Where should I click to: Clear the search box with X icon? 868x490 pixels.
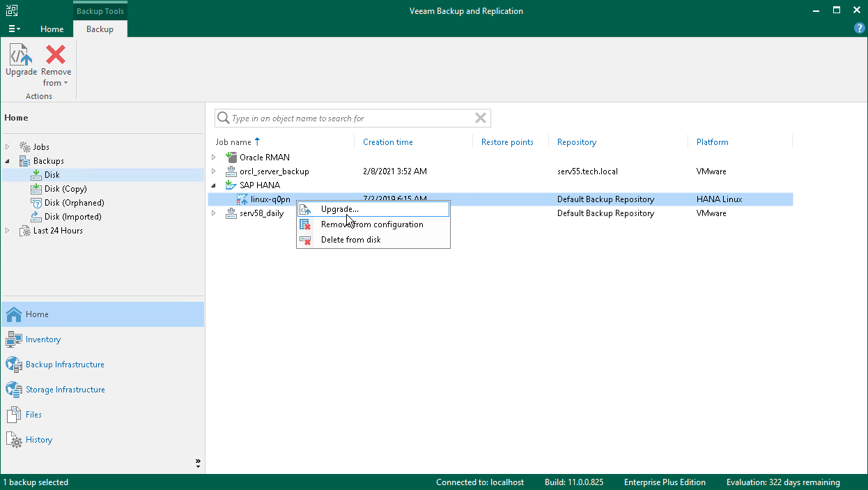[x=480, y=118]
